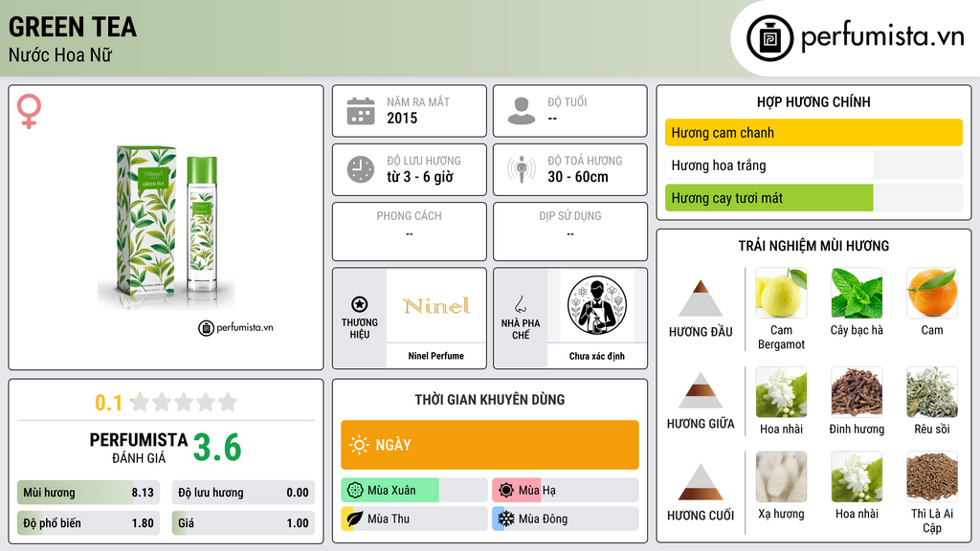
Task: Click the GREEN TEA title heading
Action: (x=73, y=27)
